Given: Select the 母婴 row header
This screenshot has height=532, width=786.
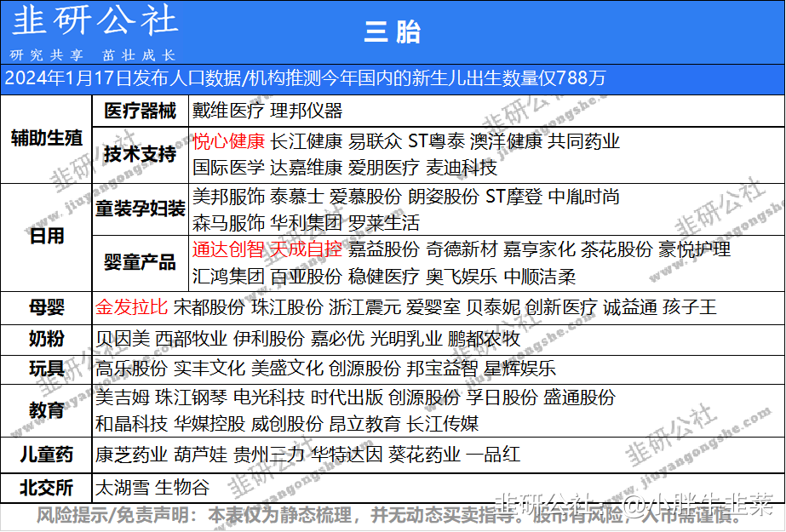Looking at the screenshot, I should pos(46,306).
